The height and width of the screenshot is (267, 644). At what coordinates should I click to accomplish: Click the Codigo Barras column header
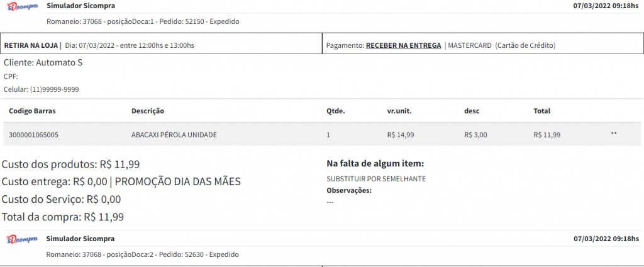(x=32, y=111)
